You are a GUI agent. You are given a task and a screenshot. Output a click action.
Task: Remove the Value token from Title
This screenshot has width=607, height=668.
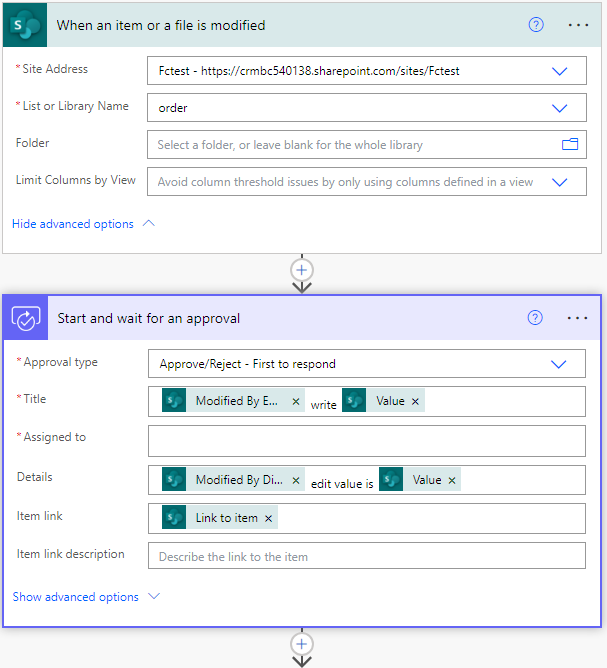pyautogui.click(x=415, y=401)
